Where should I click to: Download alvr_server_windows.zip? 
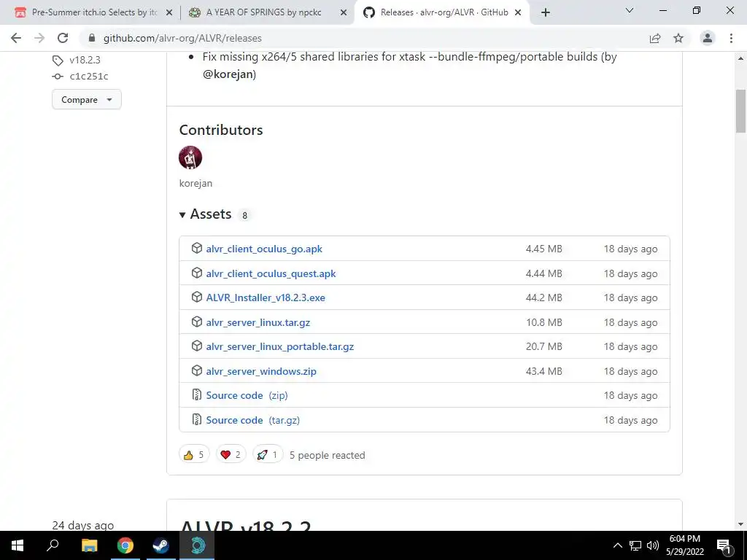(x=261, y=371)
